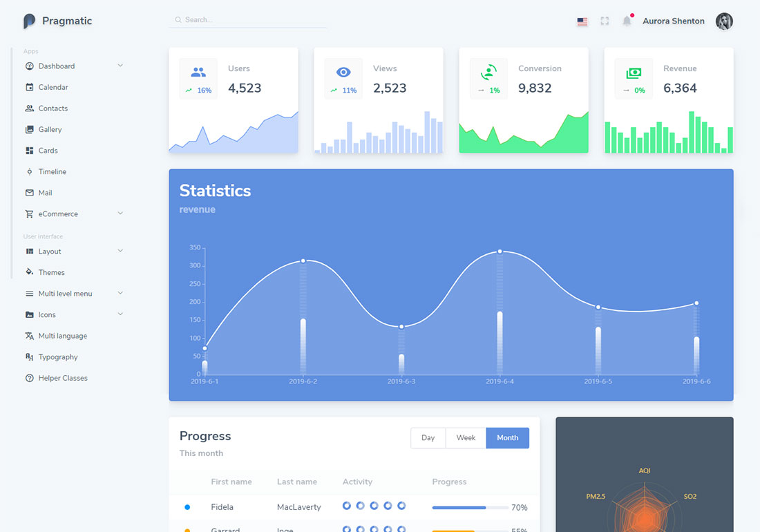
Task: Select the Month period button
Action: [x=508, y=438]
